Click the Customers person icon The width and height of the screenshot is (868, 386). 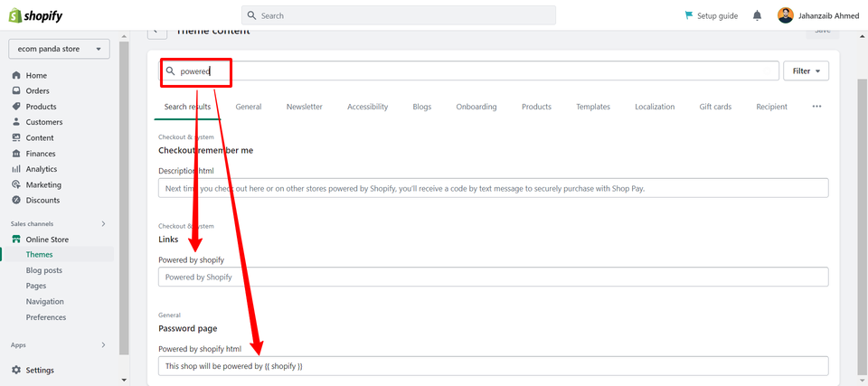pyautogui.click(x=16, y=122)
